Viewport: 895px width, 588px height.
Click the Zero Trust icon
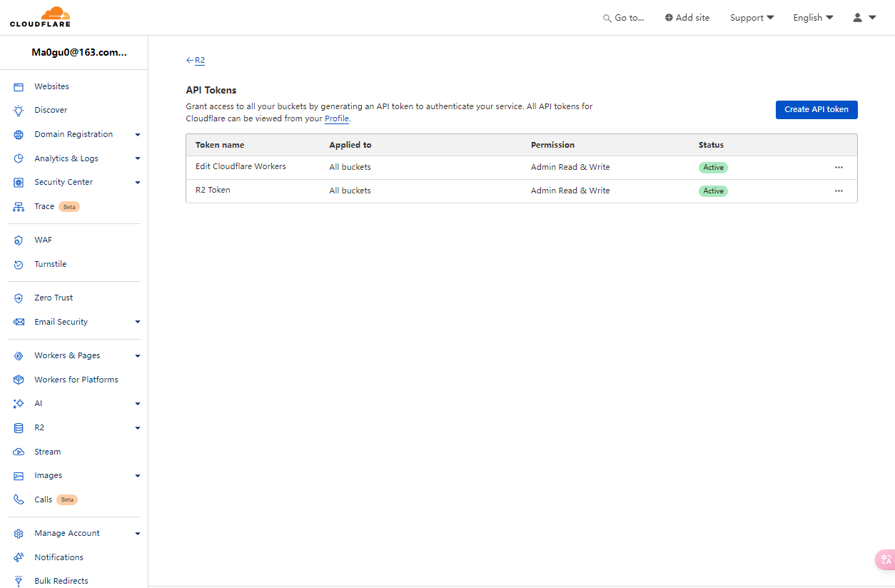click(19, 298)
